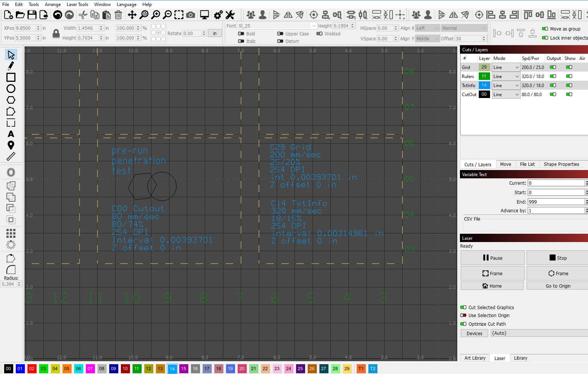Choose the Text creation tool
This screenshot has height=374, width=588.
coord(11,134)
